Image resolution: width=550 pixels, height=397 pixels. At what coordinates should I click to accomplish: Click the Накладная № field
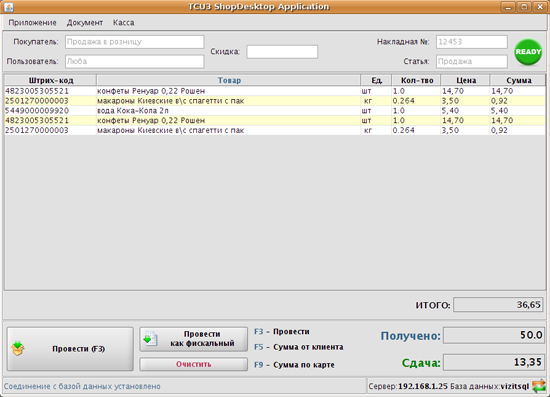472,42
